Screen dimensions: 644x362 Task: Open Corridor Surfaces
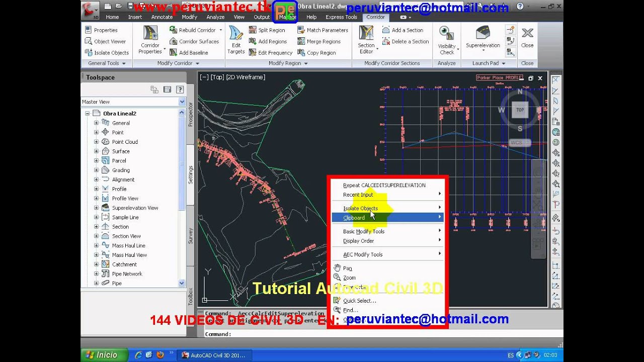coord(194,41)
